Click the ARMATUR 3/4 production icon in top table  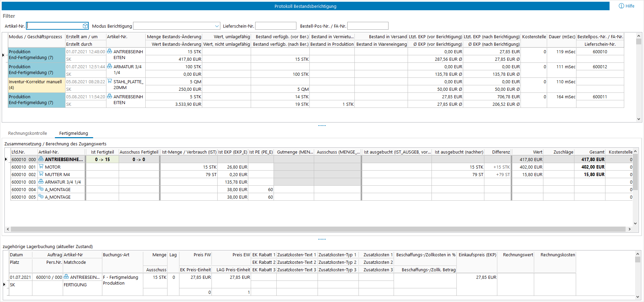click(109, 66)
